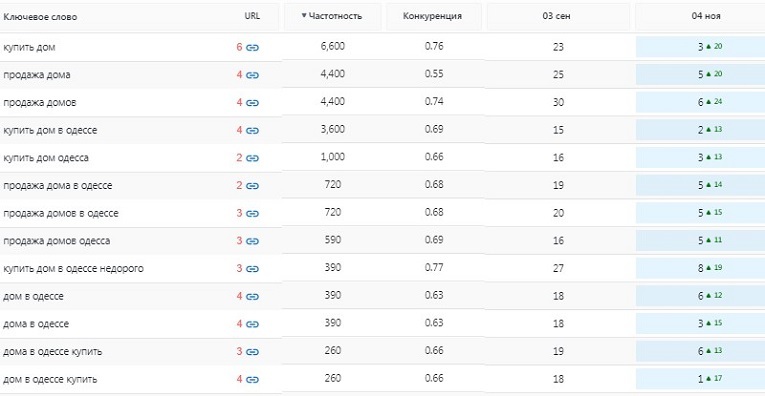Open link icon for дом в одессе купить

[x=252, y=379]
